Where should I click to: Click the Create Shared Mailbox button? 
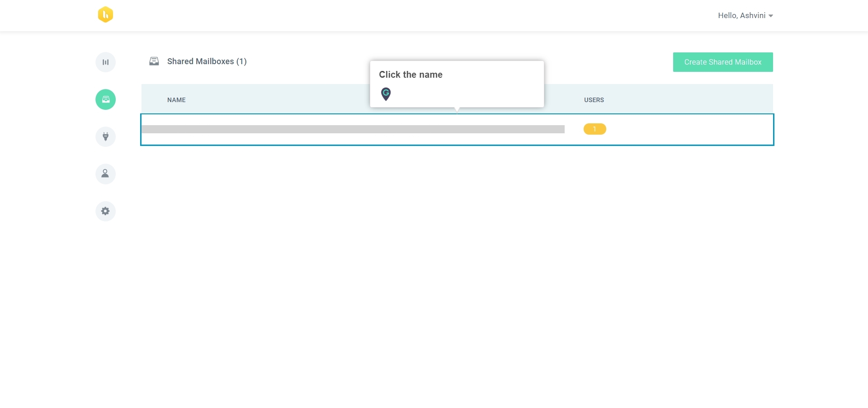pos(723,62)
